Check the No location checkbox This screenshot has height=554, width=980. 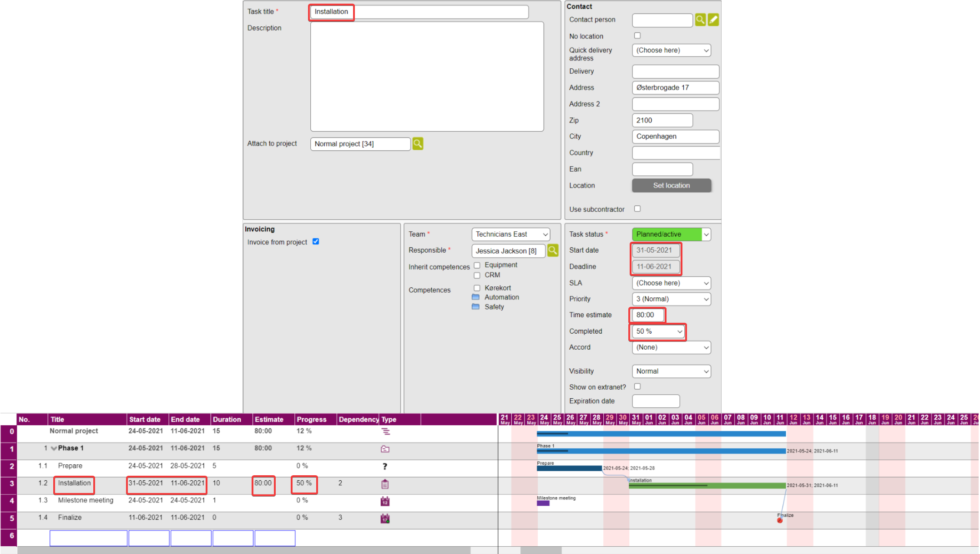(637, 36)
